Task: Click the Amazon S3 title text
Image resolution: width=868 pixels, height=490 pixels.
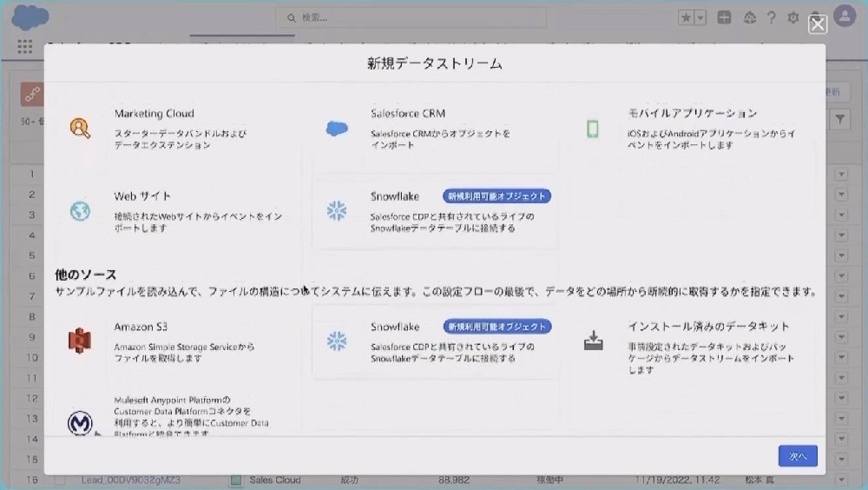Action: click(141, 327)
